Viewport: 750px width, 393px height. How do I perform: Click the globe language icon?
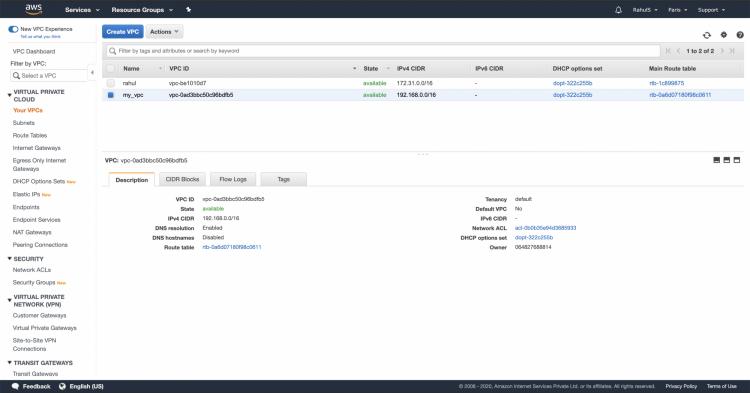click(x=62, y=386)
